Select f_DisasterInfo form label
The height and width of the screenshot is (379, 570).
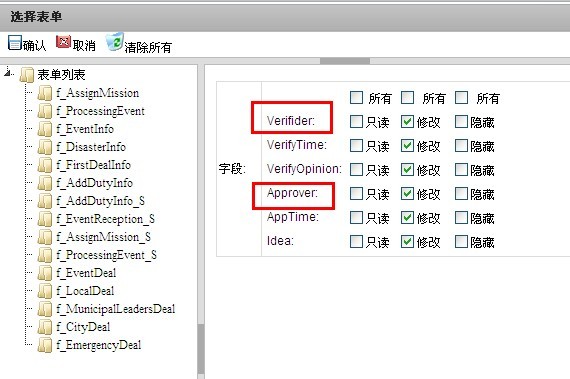pos(91,147)
